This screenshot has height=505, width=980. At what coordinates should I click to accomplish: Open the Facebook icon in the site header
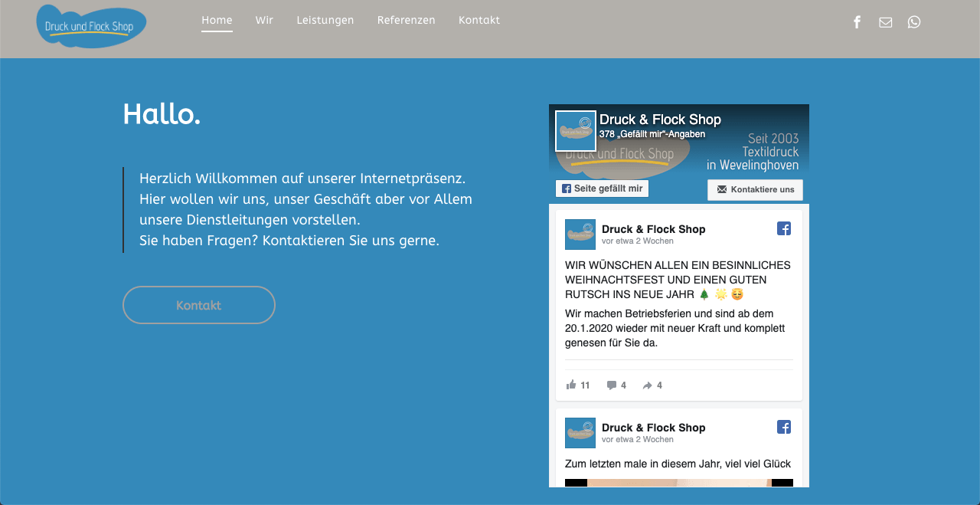[x=857, y=22]
